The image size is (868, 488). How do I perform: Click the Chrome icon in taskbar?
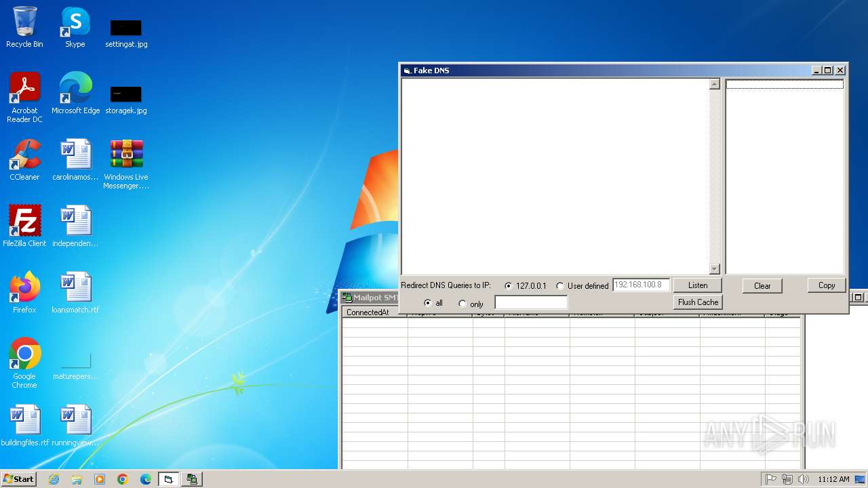tap(123, 479)
